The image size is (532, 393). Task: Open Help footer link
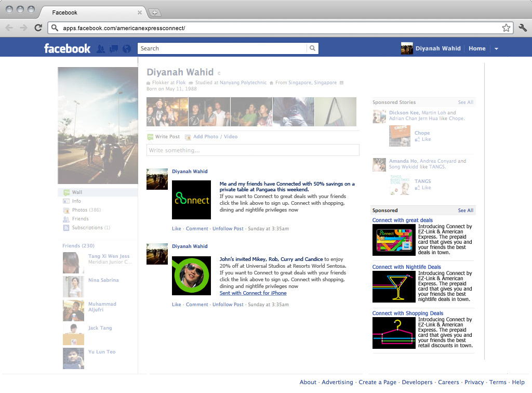tap(518, 382)
